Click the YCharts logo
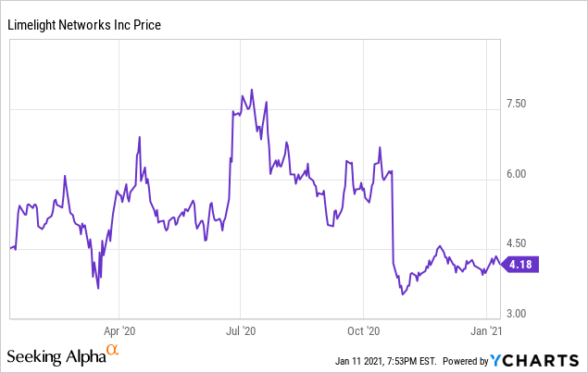 (x=535, y=360)
